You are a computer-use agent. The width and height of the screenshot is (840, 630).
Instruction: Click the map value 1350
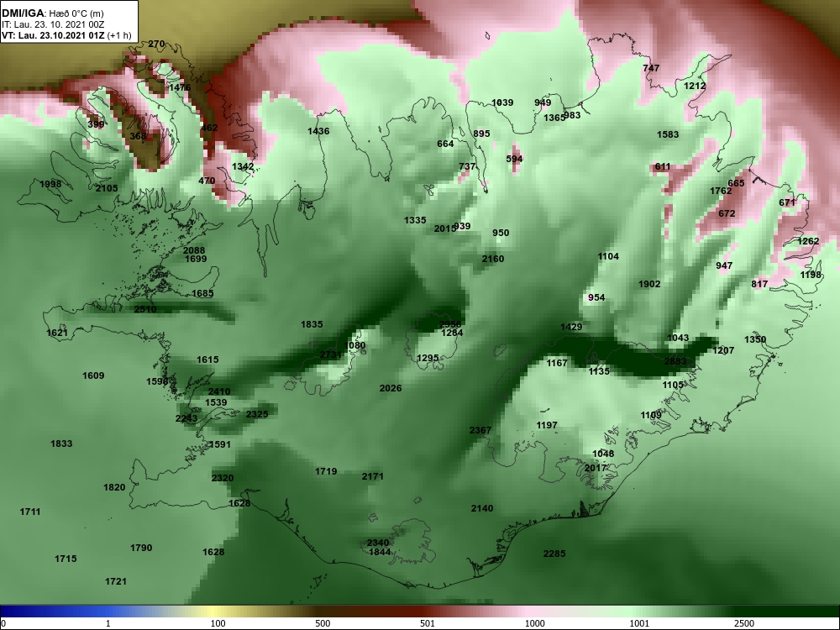click(755, 339)
